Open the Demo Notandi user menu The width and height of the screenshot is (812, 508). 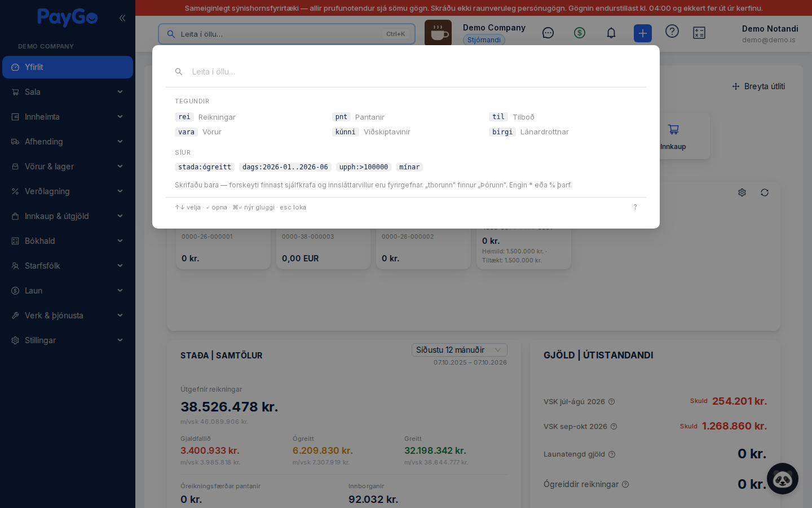pos(770,34)
